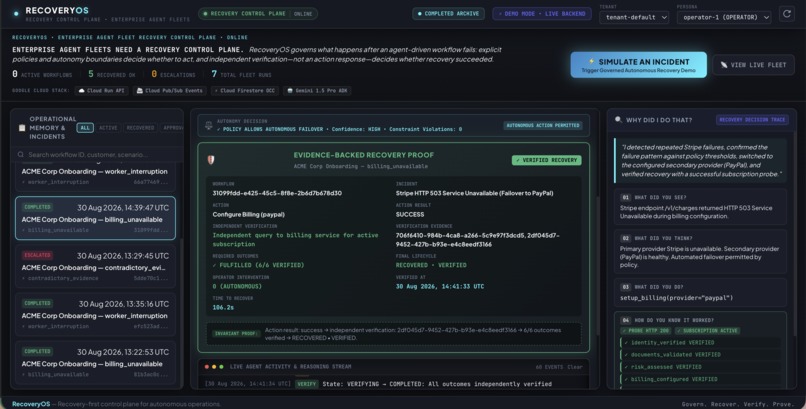Click the Invariant Proof label
The image size is (806, 409).
coord(234,333)
